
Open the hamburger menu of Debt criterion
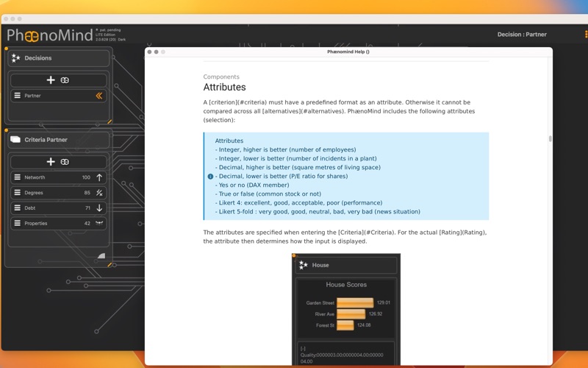(x=17, y=208)
